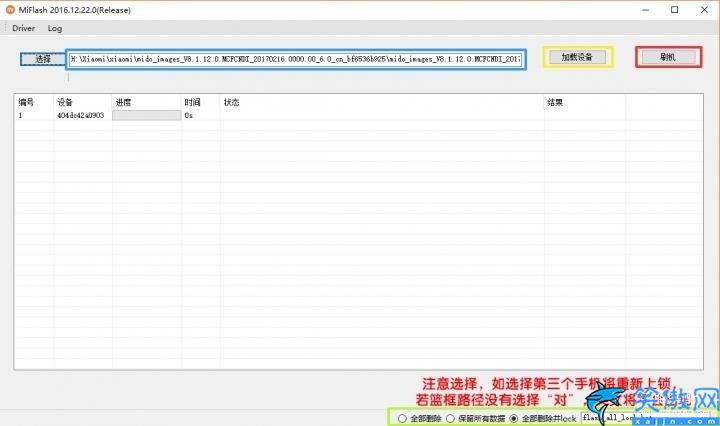Click the 加载设备 refresh devices button

point(577,57)
